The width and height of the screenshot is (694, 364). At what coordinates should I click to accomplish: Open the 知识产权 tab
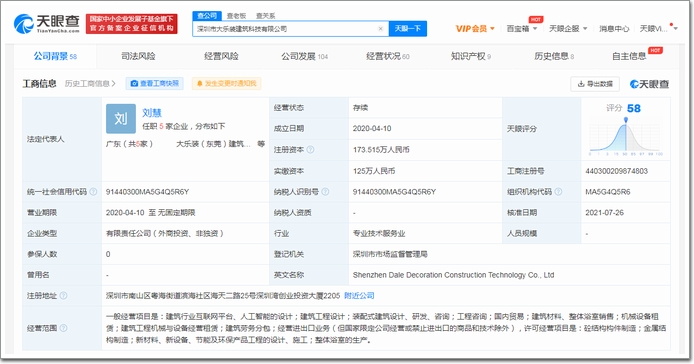470,56
